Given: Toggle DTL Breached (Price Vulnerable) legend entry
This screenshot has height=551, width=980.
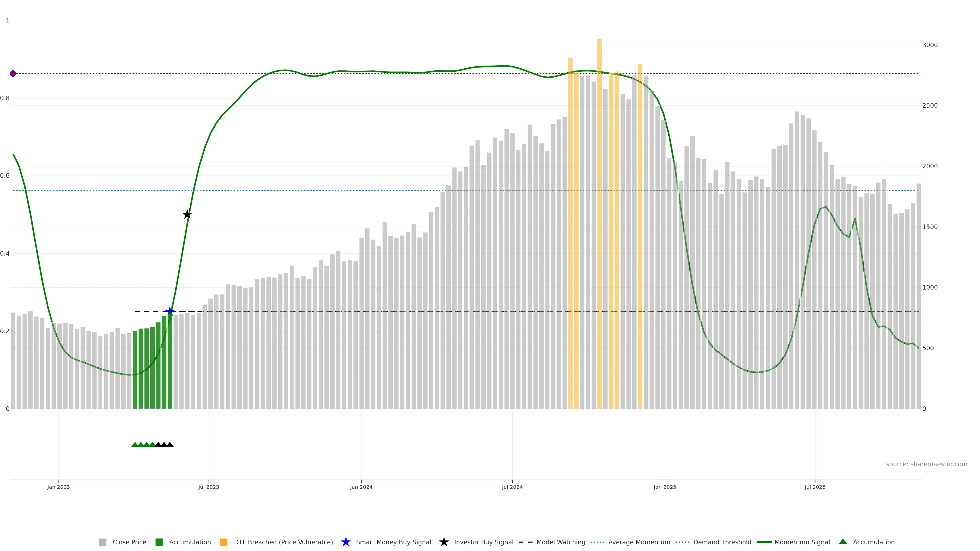Looking at the screenshot, I should coord(283,542).
